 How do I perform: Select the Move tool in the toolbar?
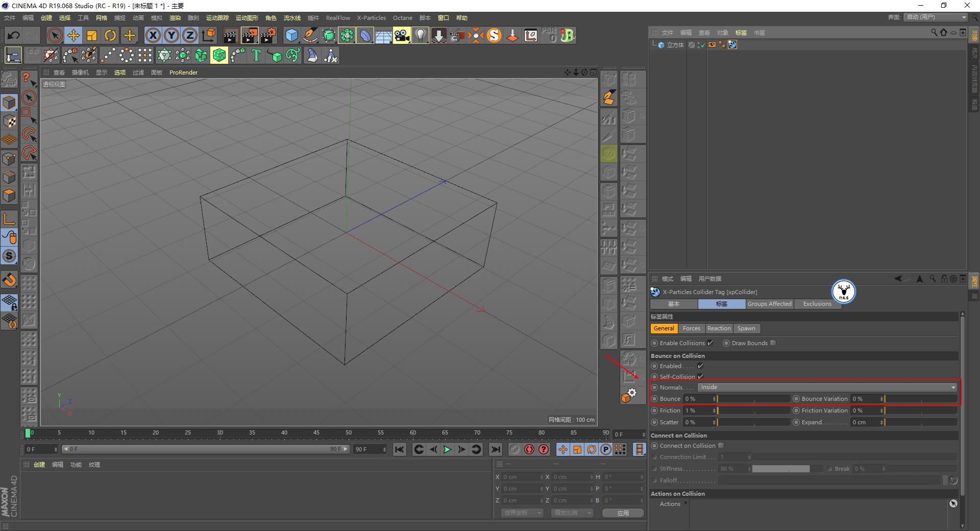73,35
